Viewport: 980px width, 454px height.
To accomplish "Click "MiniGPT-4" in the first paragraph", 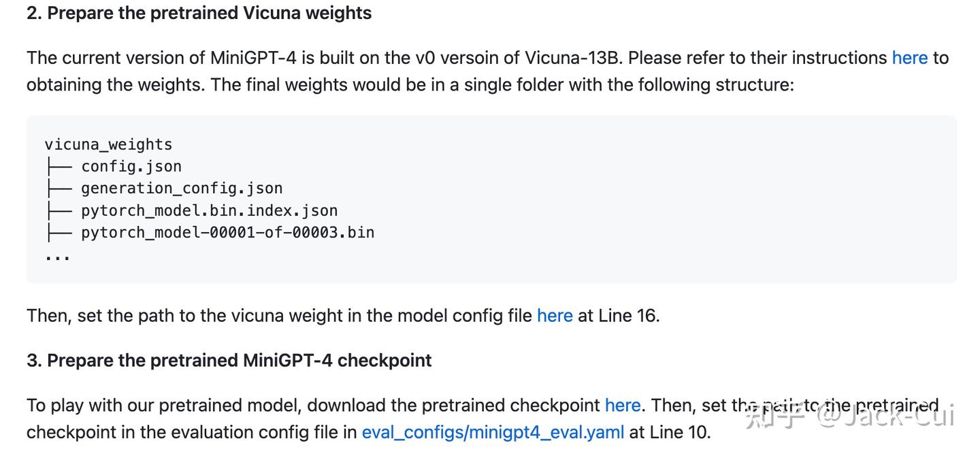I will pyautogui.click(x=252, y=58).
